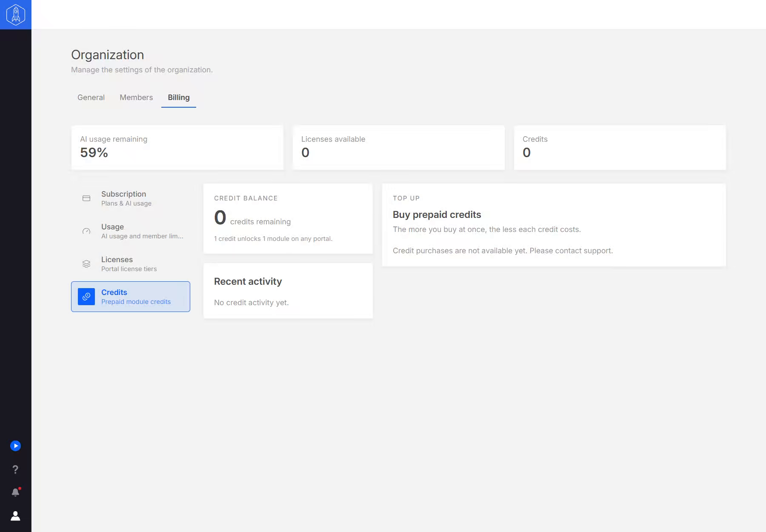Click the Licenses layers icon
The width and height of the screenshot is (766, 532).
coord(86,264)
